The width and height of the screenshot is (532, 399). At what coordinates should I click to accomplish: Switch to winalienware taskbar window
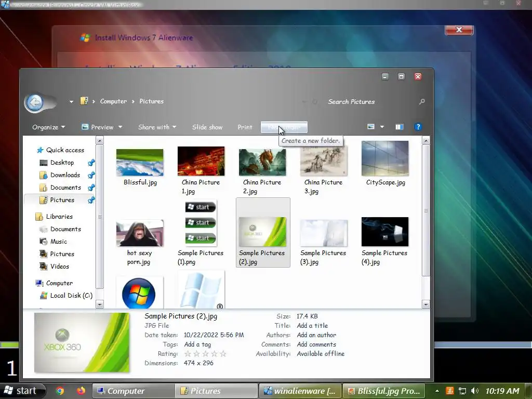click(300, 391)
